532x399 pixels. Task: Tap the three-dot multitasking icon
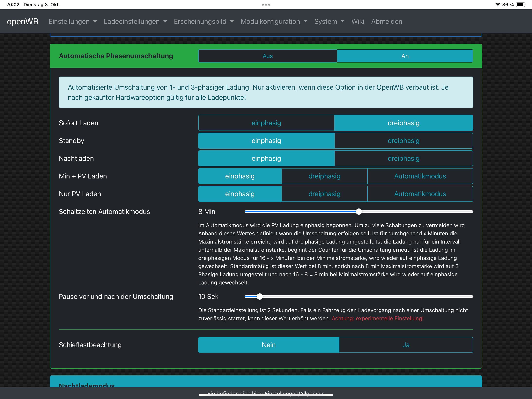pyautogui.click(x=266, y=4)
